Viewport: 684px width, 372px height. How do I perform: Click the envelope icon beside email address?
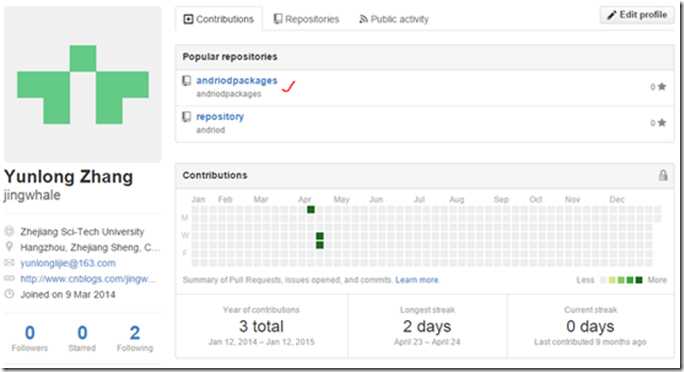click(9, 263)
